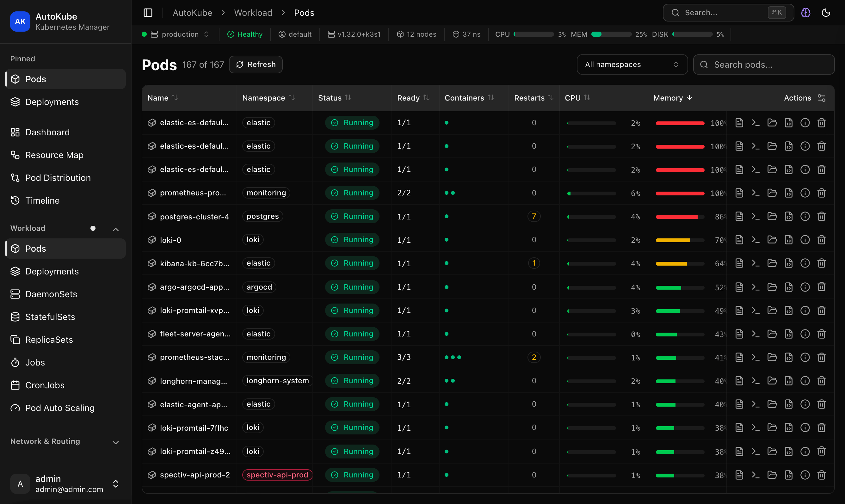Open table column settings icon
The width and height of the screenshot is (845, 504).
coord(821,98)
